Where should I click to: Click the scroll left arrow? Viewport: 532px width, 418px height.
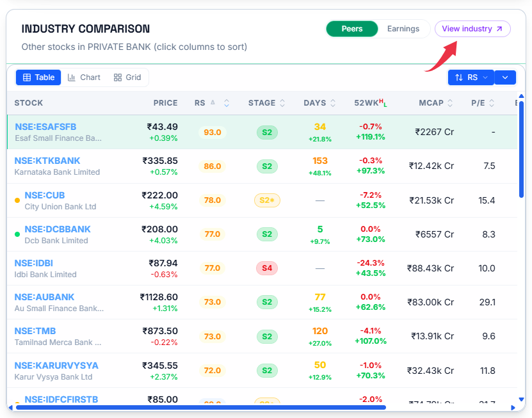(x=10, y=408)
